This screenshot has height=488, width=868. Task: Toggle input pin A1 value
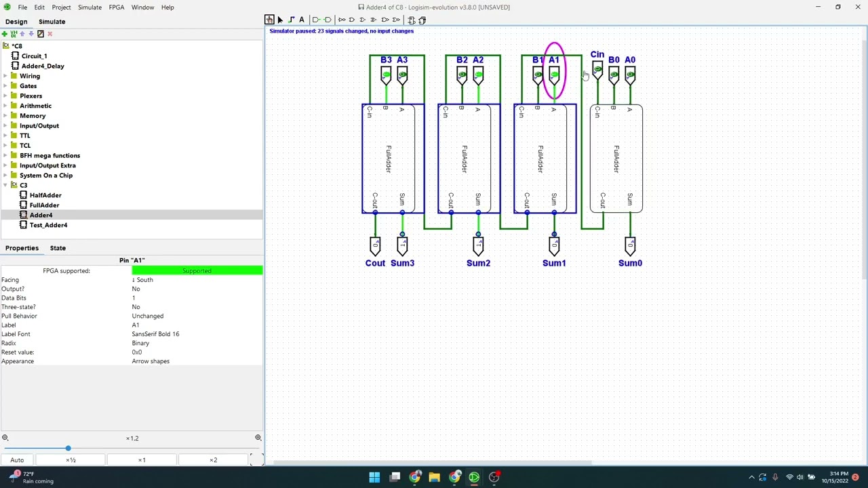[x=554, y=74]
